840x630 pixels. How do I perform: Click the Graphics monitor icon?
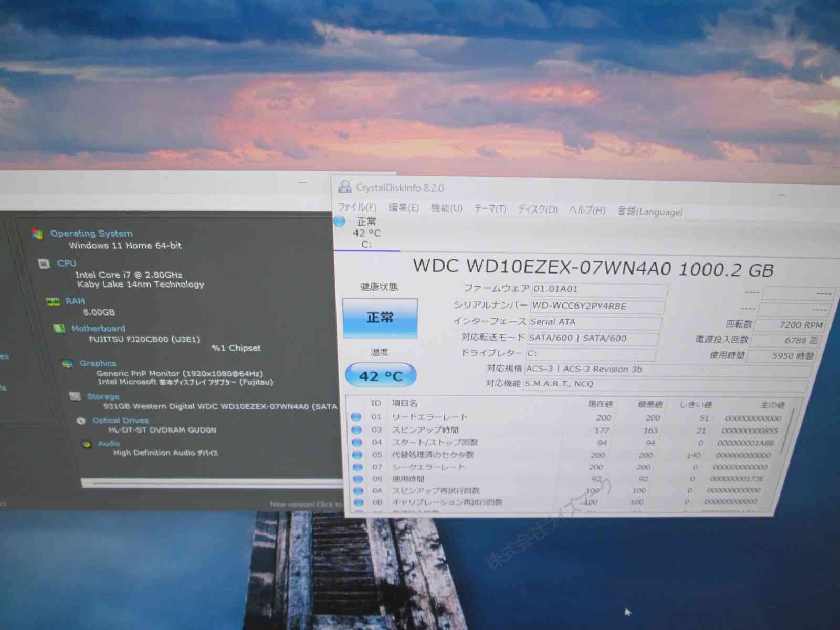point(67,364)
